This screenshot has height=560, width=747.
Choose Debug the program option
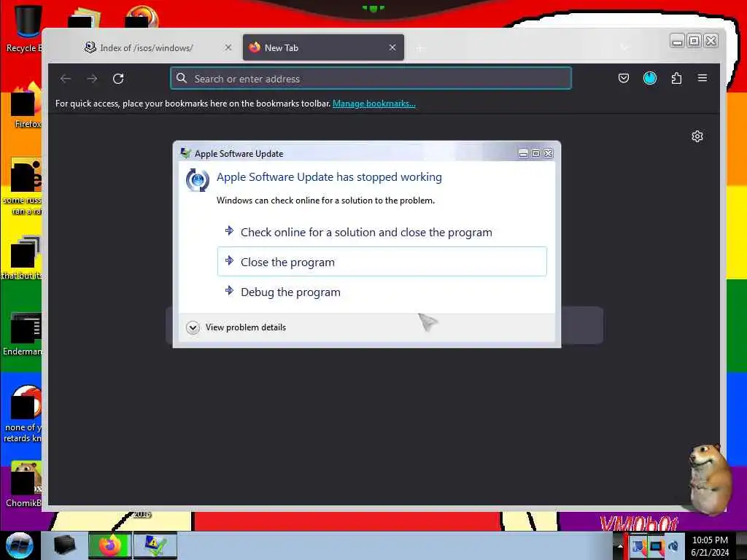382,292
